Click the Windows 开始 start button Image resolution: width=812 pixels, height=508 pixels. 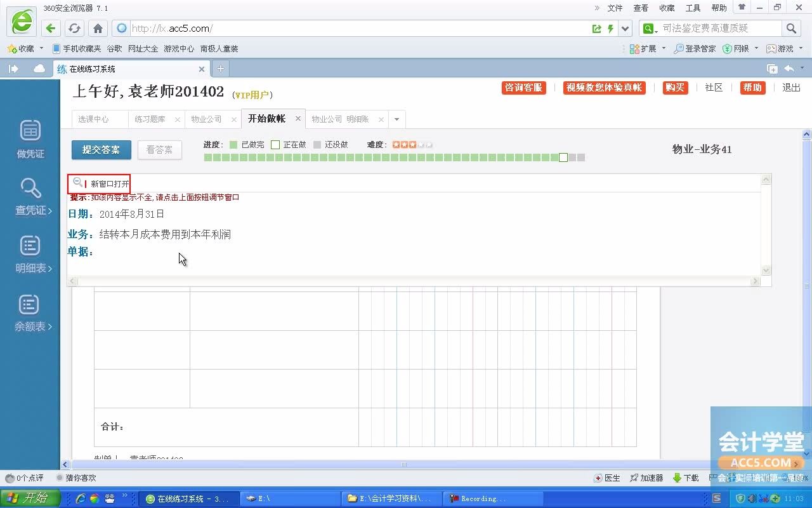(30, 498)
